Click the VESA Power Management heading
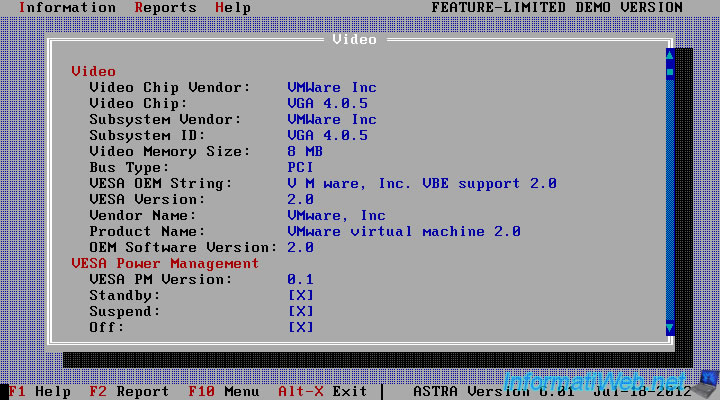 click(x=165, y=263)
